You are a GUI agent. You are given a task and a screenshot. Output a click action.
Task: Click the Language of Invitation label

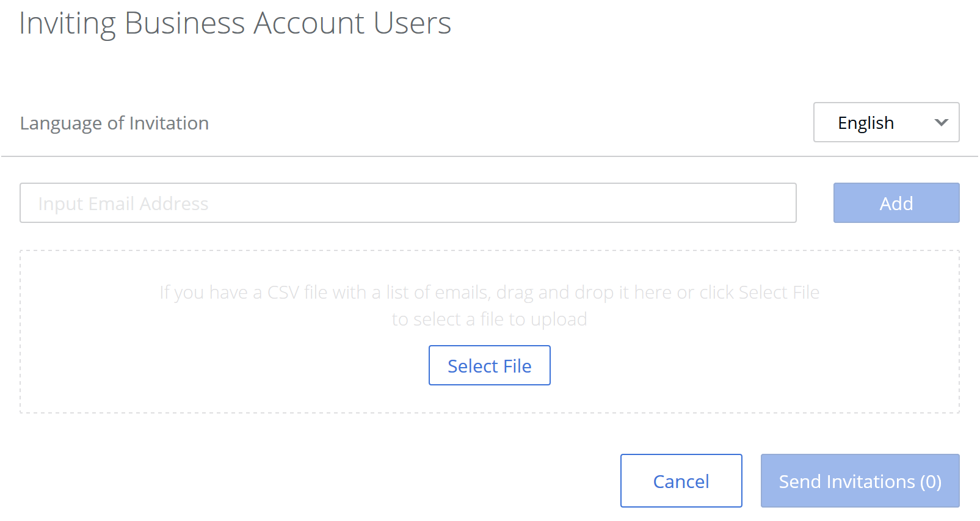tap(114, 123)
